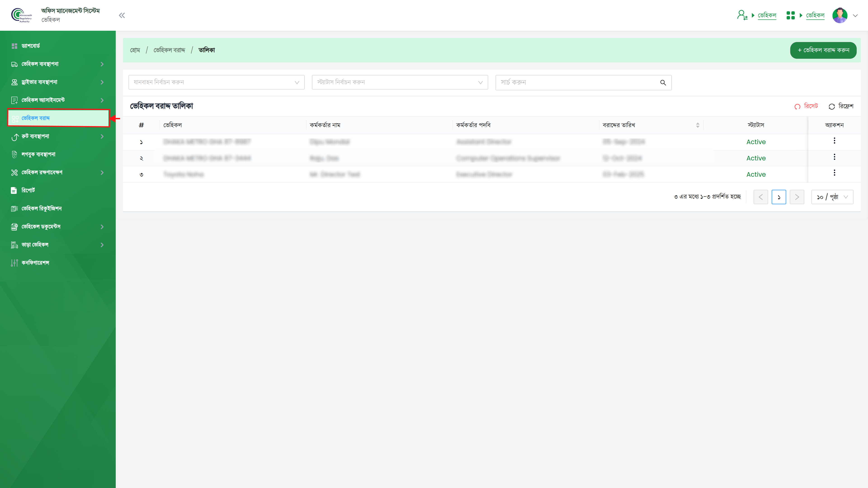Click ৩ এর মধ্যে ১-৩ প্রদর্শিত হচ্ছে text

pos(707,197)
